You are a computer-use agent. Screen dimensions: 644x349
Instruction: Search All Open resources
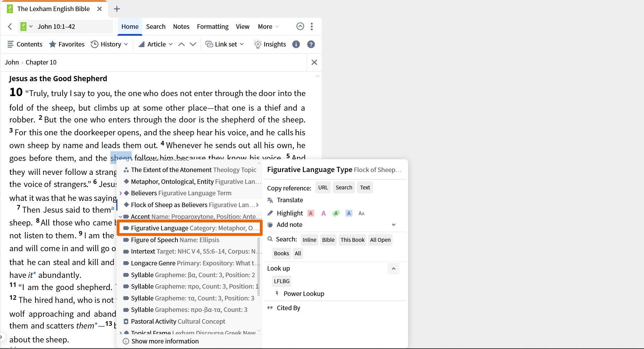(x=380, y=240)
